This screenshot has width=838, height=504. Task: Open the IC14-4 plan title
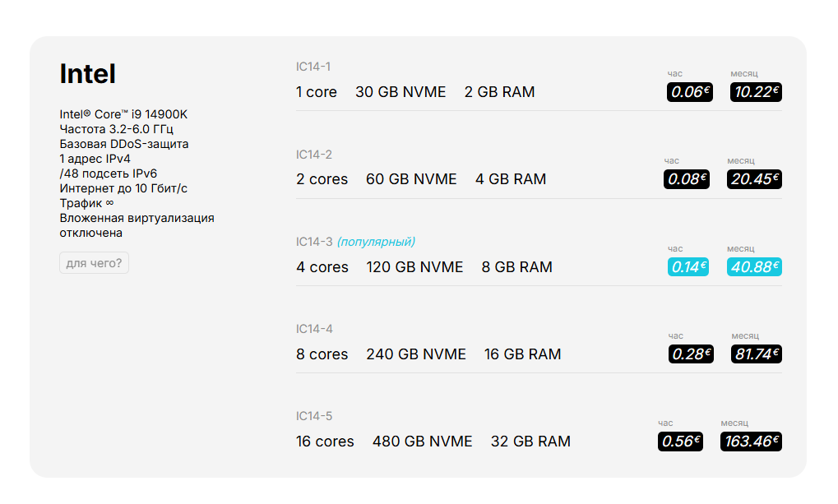pyautogui.click(x=314, y=329)
